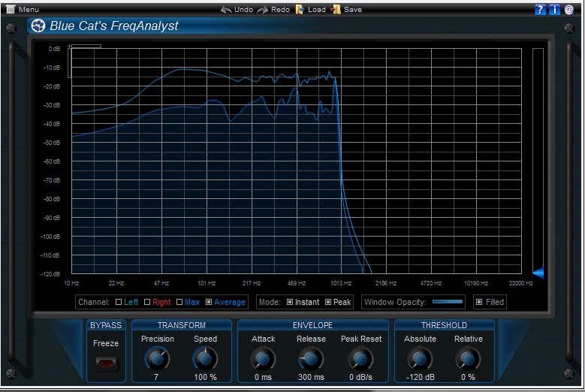Image resolution: width=585 pixels, height=392 pixels.
Task: Click the Precision knob
Action: 157,358
